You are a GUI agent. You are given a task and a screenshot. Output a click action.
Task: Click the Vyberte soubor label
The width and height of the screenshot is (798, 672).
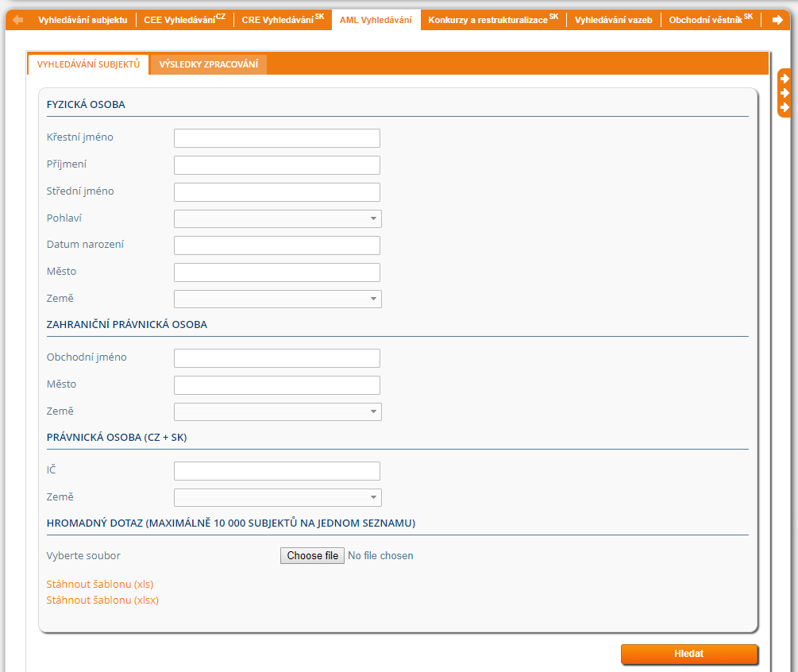pos(83,555)
